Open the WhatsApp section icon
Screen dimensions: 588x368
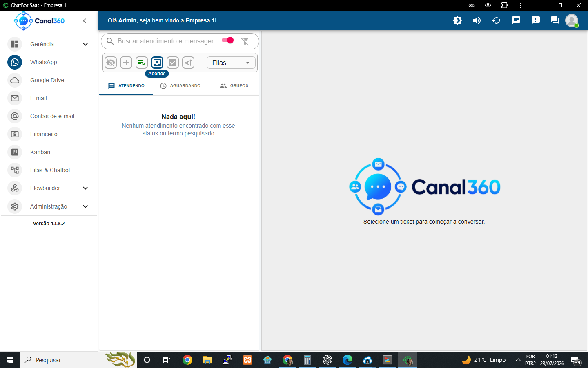coord(15,62)
